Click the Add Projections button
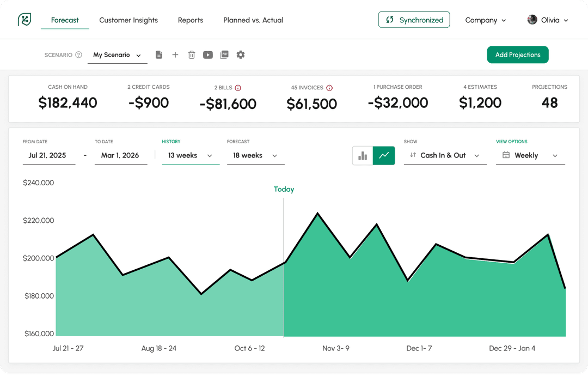The height and width of the screenshot is (376, 588). click(518, 55)
